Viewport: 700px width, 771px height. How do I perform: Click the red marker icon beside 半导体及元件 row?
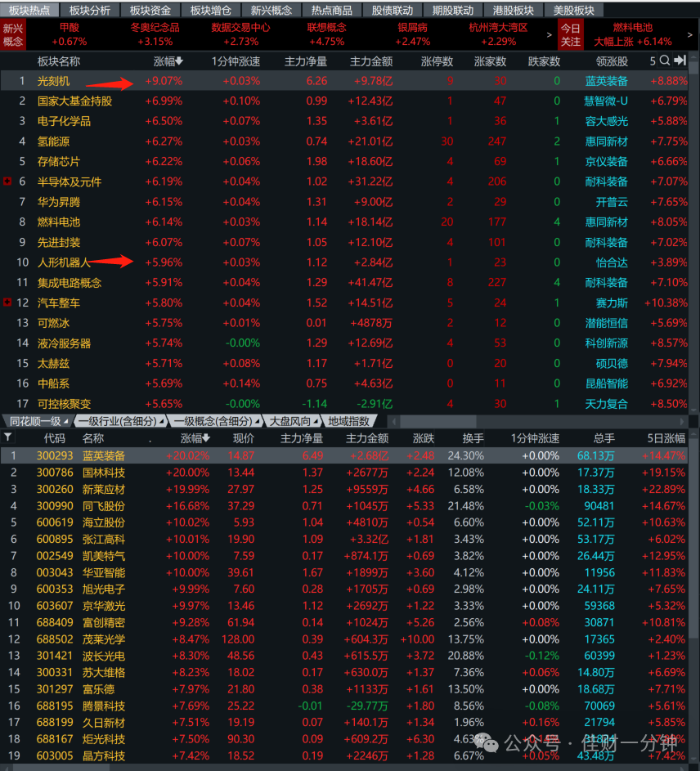coord(7,182)
